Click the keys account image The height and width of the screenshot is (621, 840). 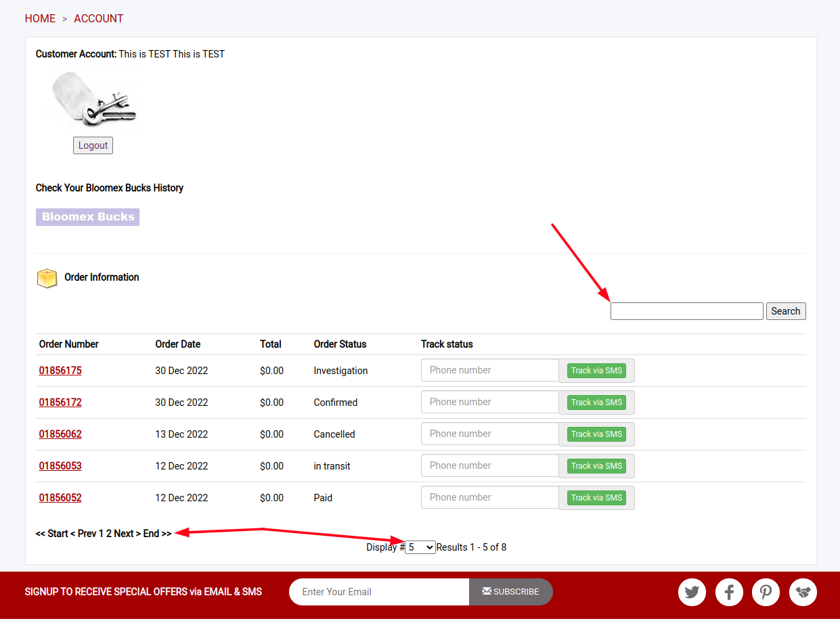[93, 99]
